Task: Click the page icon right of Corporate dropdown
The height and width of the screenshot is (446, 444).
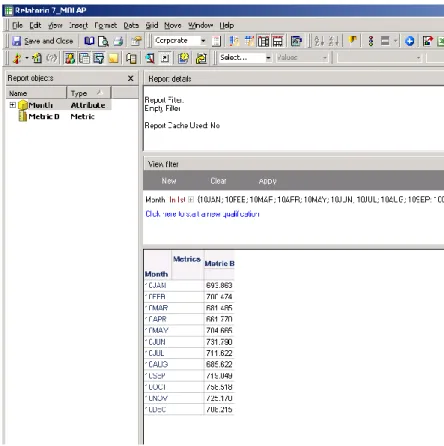Action: pos(216,41)
